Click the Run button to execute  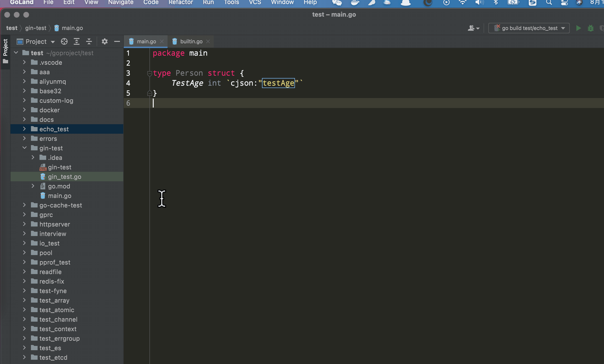pyautogui.click(x=578, y=28)
